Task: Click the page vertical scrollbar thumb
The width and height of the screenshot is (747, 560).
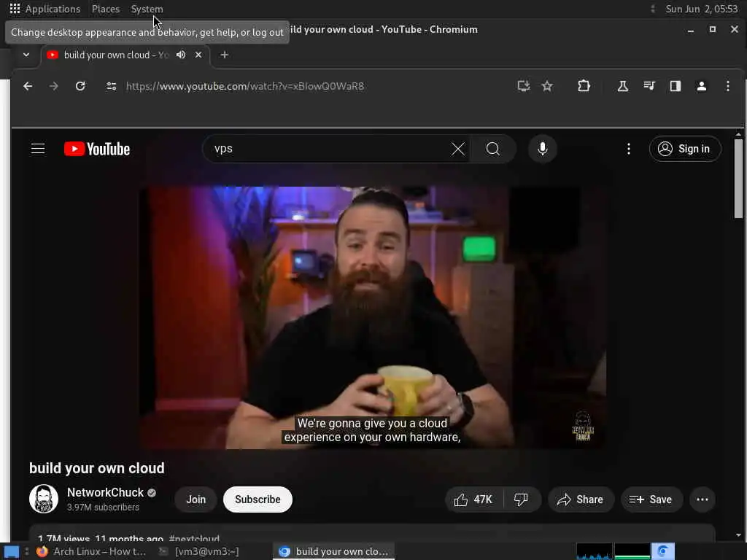Action: tap(738, 179)
